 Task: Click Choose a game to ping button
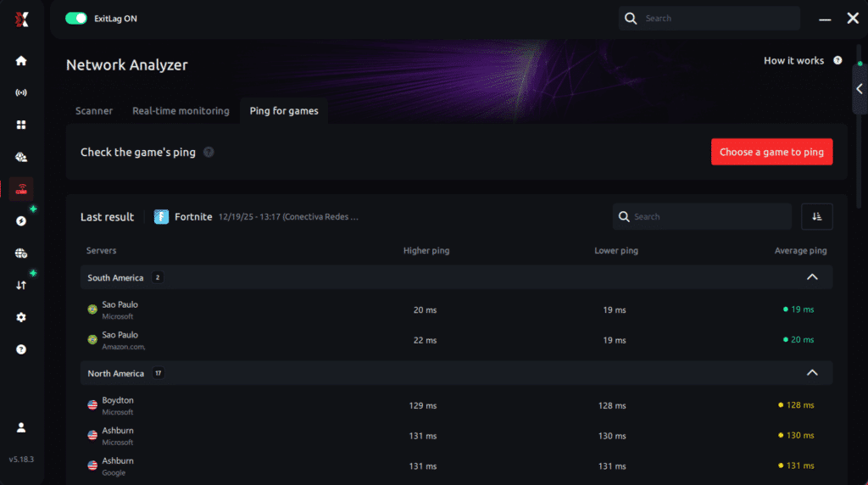pyautogui.click(x=771, y=152)
